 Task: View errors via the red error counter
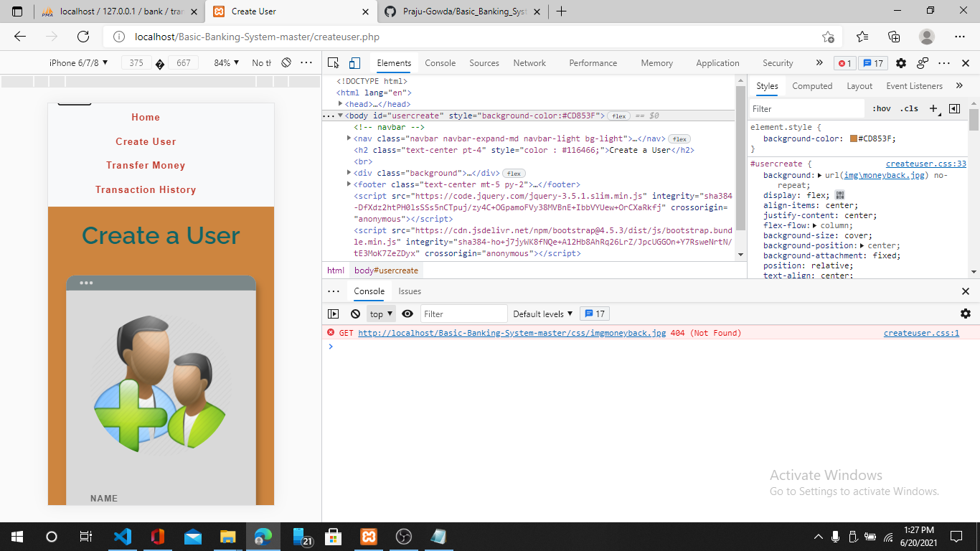[x=844, y=63]
